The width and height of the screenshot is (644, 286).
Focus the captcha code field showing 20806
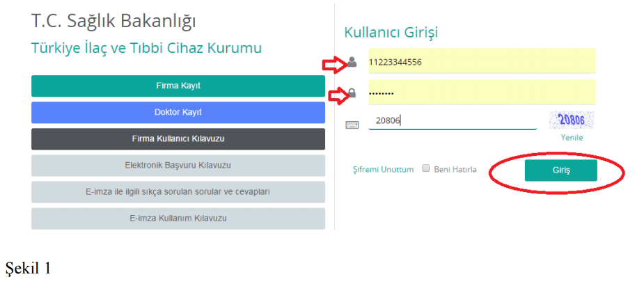[x=453, y=120]
